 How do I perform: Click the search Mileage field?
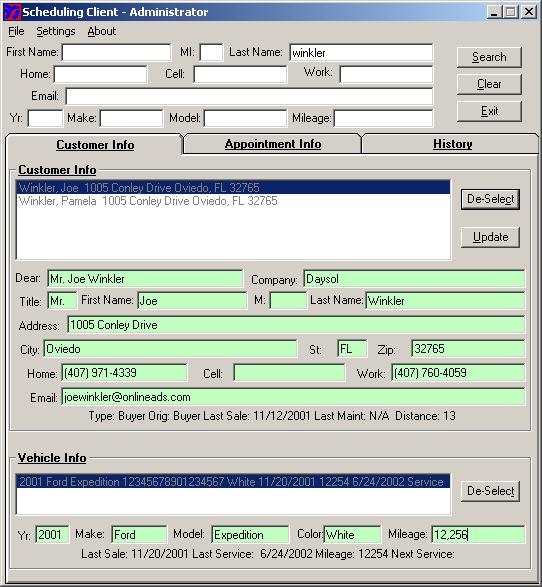click(383, 118)
